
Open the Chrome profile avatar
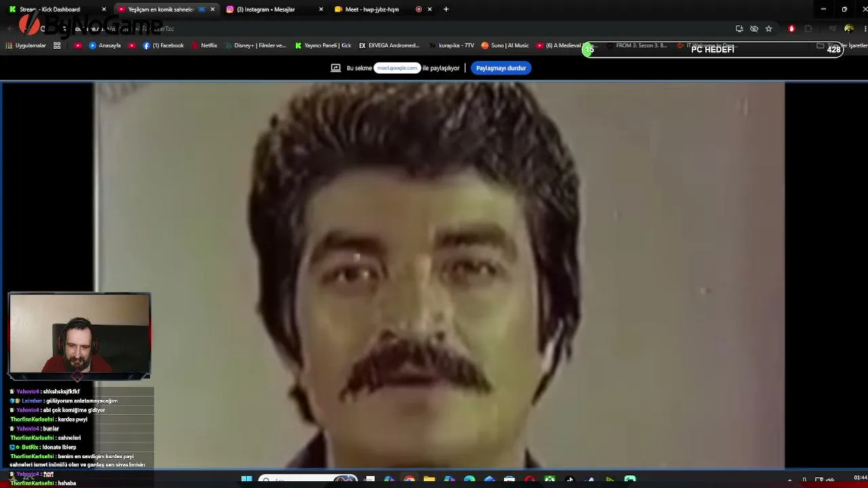pyautogui.click(x=848, y=28)
